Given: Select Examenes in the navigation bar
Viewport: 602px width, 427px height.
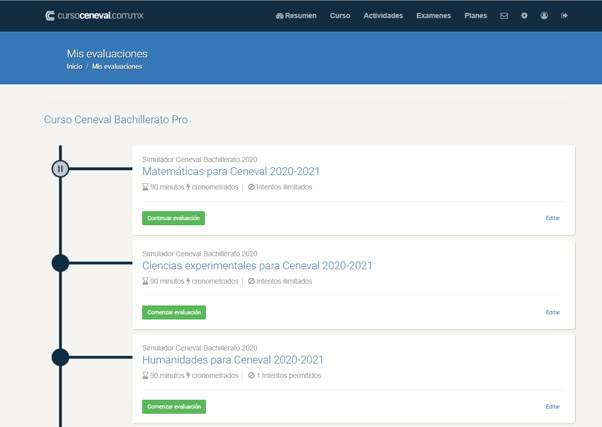Looking at the screenshot, I should (433, 16).
